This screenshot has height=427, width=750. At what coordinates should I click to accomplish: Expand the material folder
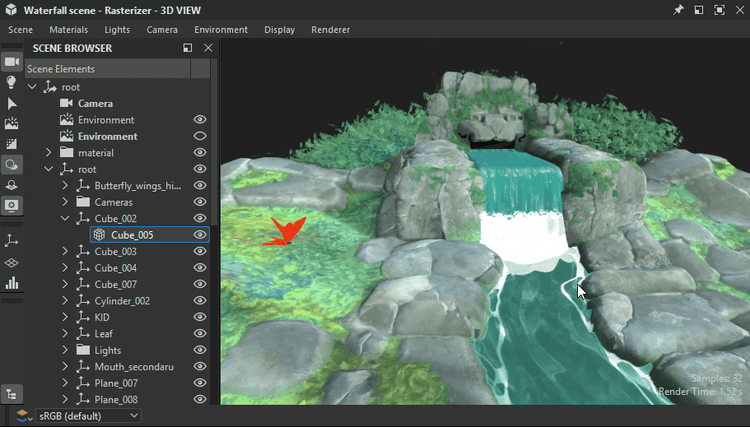48,153
